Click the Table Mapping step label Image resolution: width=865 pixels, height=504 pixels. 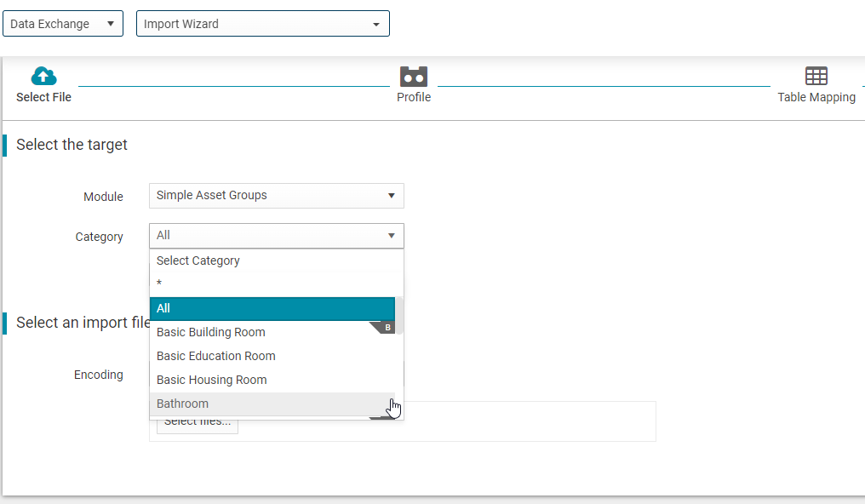816,97
